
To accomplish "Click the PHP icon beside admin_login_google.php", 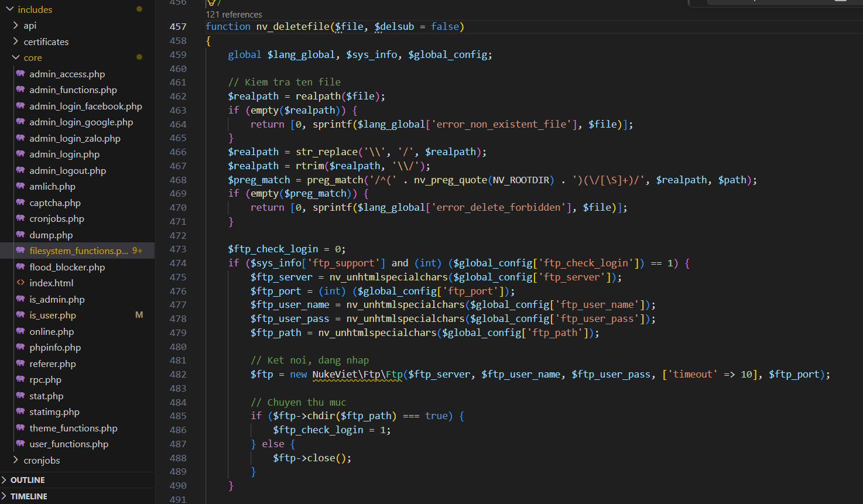I will click(20, 122).
